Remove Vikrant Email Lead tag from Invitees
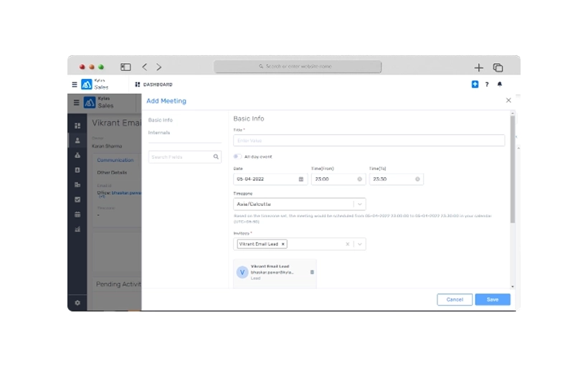 [283, 244]
